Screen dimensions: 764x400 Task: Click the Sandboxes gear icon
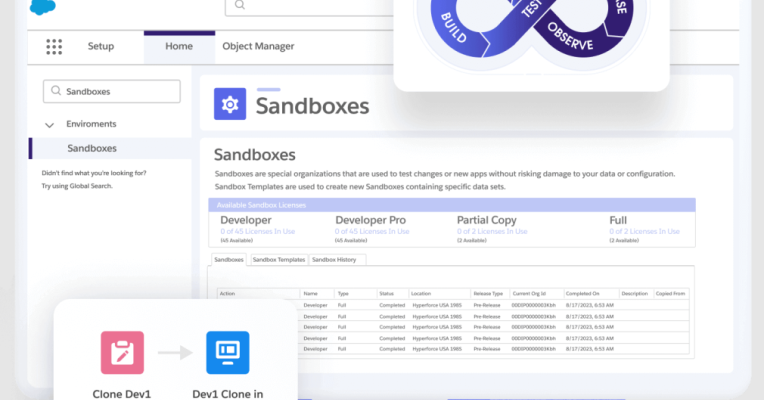(230, 104)
